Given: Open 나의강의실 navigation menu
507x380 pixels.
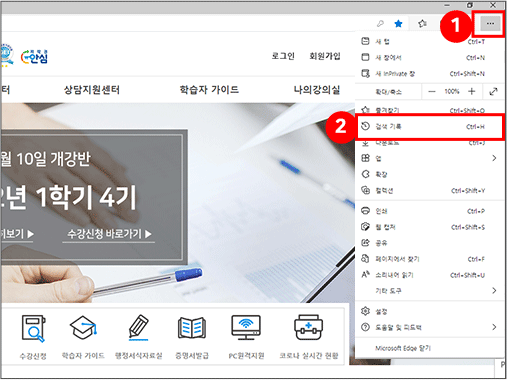Looking at the screenshot, I should 317,89.
